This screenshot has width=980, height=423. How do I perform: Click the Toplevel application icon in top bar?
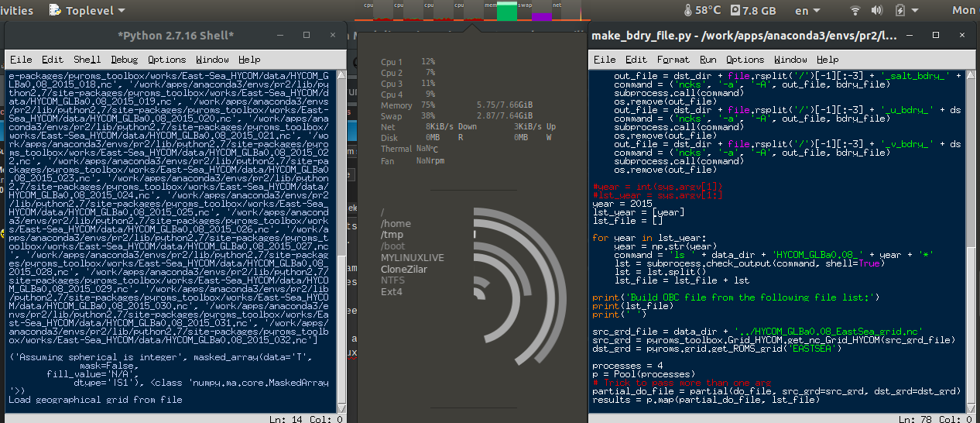pos(56,11)
